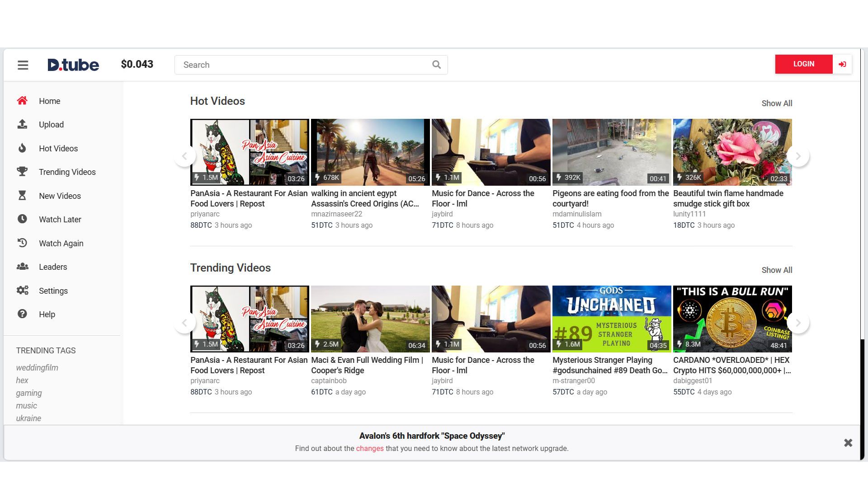868x488 pixels.
Task: Click Show All next to Hot Videos
Action: coord(776,103)
